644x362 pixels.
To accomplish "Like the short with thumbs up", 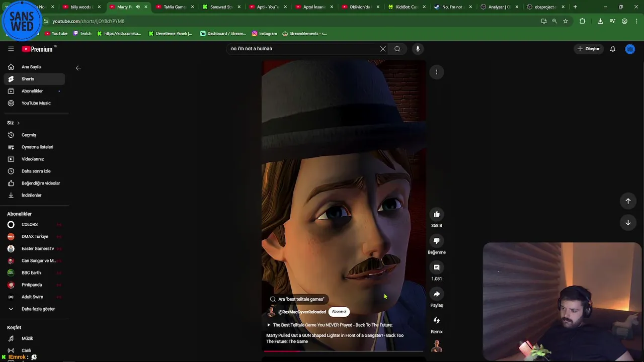I will [437, 214].
